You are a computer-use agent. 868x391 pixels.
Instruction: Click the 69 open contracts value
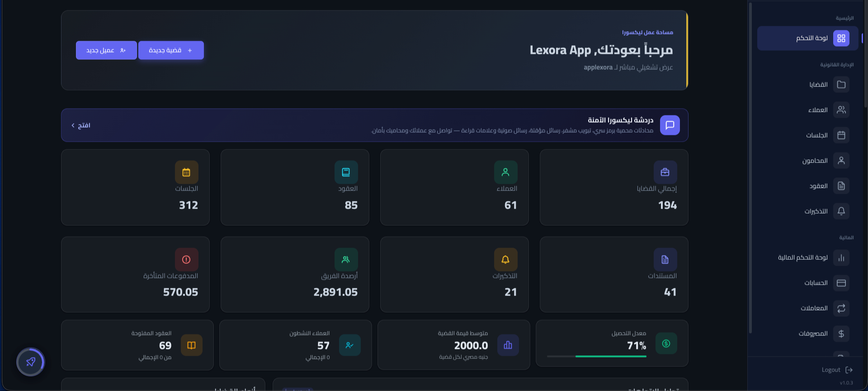point(165,346)
